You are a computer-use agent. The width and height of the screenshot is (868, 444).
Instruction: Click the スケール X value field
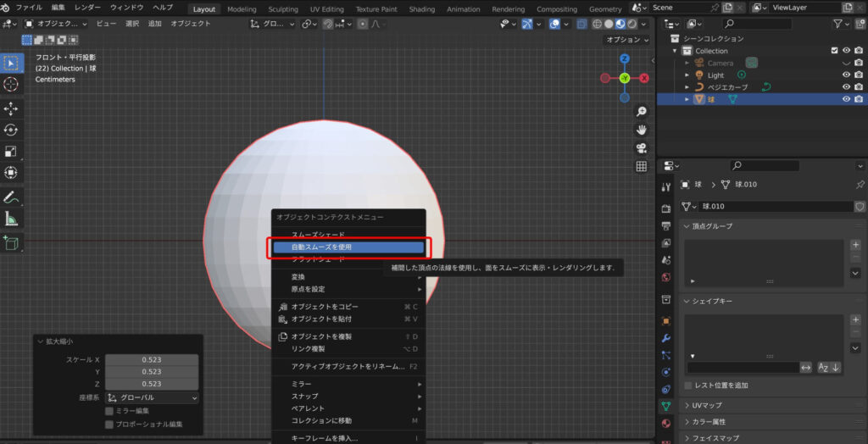pyautogui.click(x=152, y=360)
